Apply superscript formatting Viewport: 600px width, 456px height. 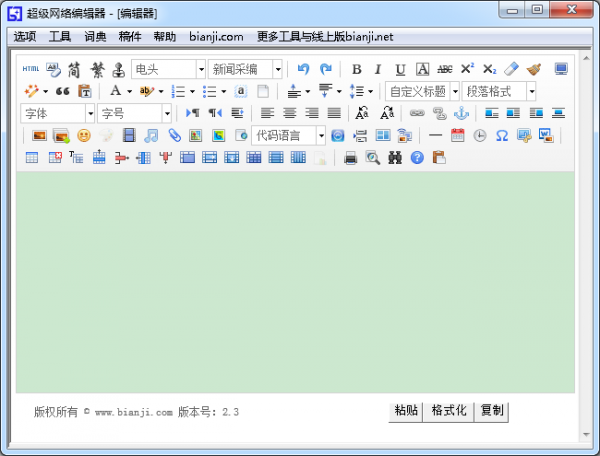tap(467, 69)
